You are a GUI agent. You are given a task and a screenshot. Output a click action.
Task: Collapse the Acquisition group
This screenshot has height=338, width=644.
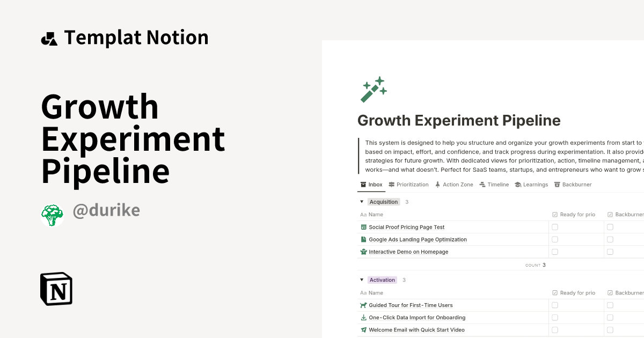click(x=362, y=201)
